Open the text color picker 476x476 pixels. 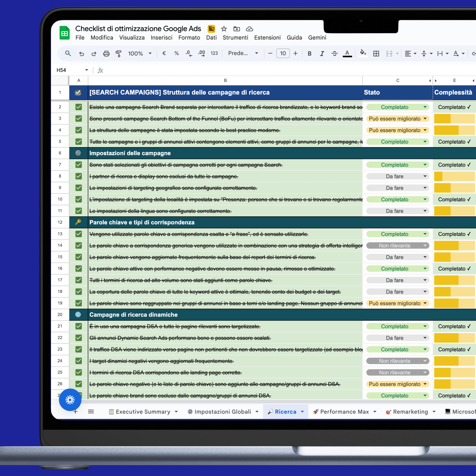coord(347,54)
